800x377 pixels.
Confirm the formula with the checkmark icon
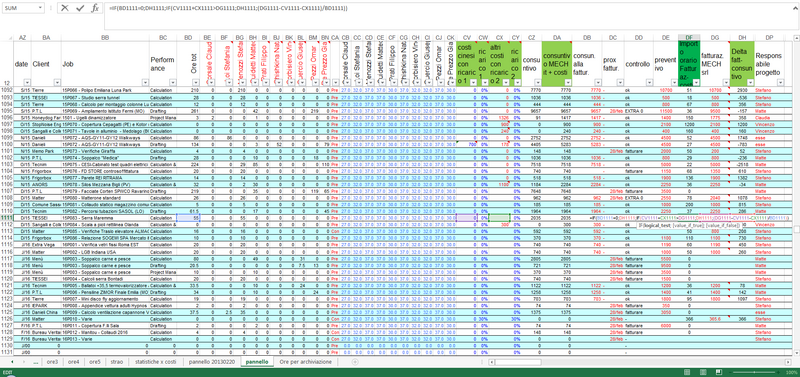pos(80,8)
